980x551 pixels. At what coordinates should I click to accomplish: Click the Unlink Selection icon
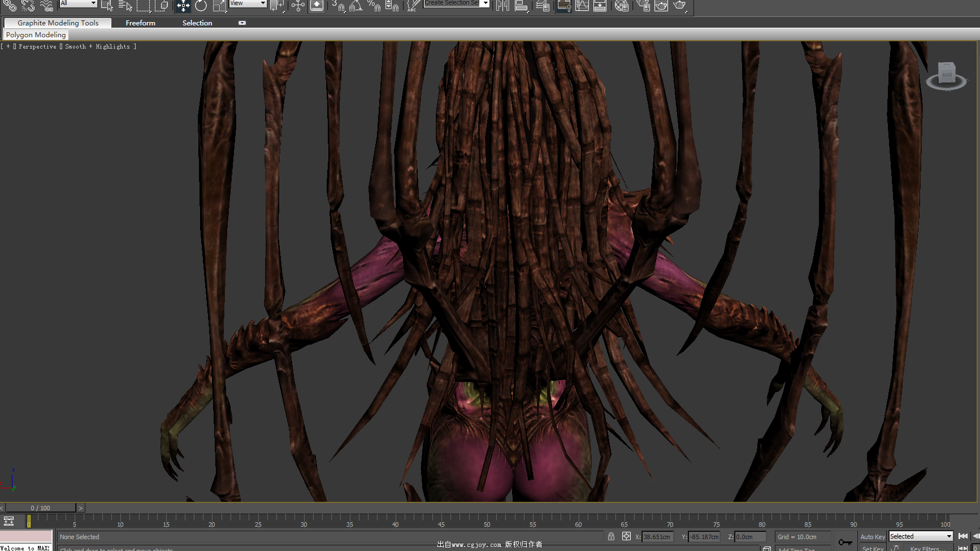28,6
